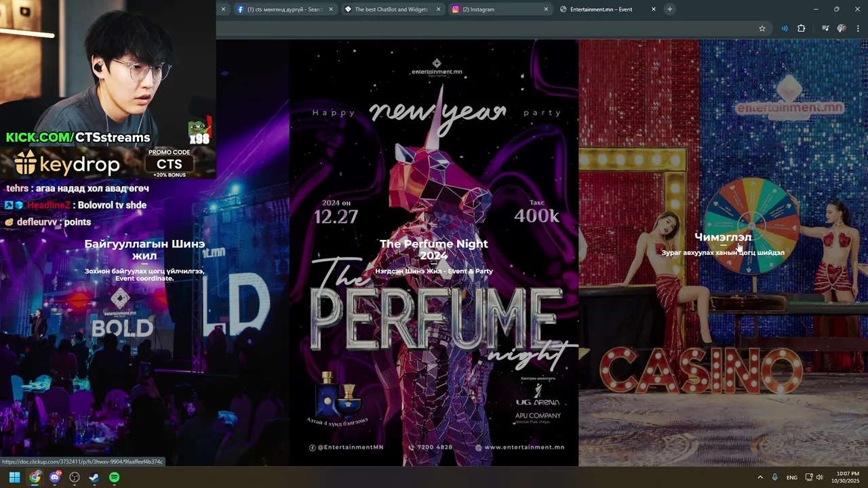This screenshot has width=868, height=488.
Task: Switch to The best ChatBot and Widgets tab
Action: pos(393,9)
